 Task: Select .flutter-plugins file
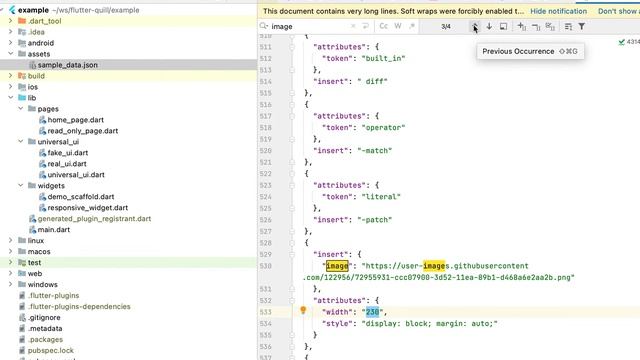pyautogui.click(x=53, y=296)
